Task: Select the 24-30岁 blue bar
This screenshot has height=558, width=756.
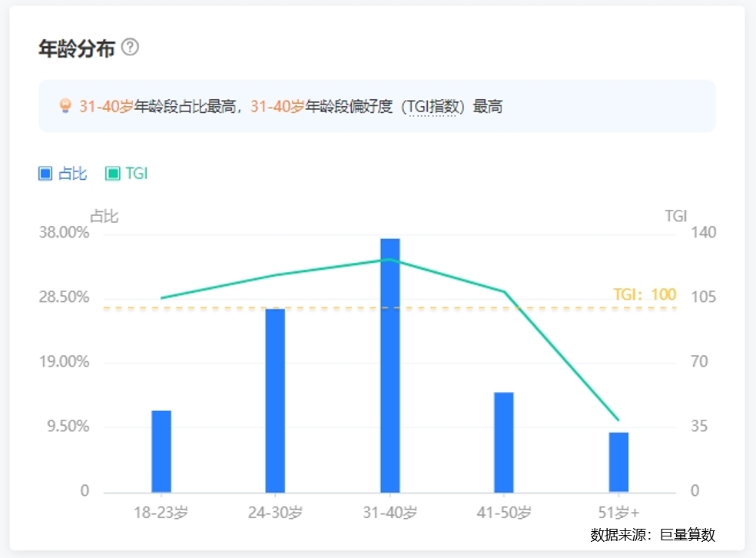Action: click(x=275, y=400)
